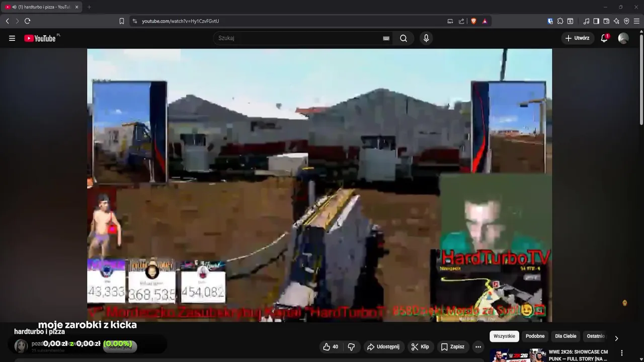This screenshot has height=362, width=644.
Task: Select the Dla Ciebie filter chip
Action: tap(566, 336)
